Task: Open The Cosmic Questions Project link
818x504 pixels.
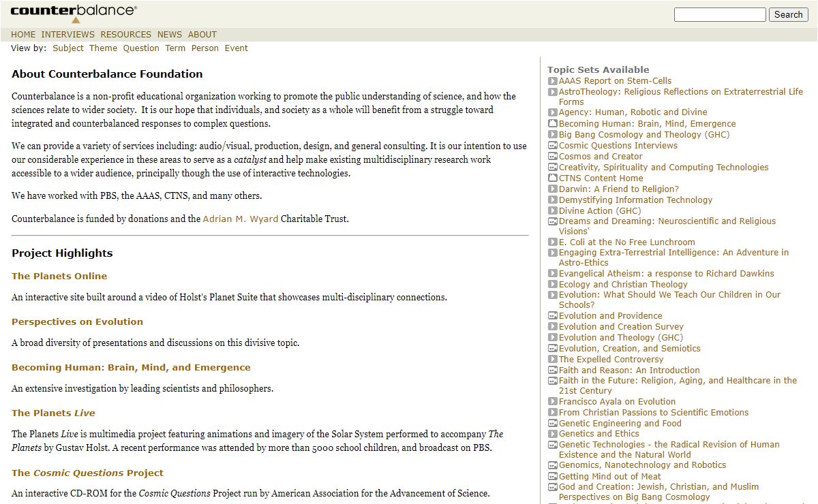Action: pyautogui.click(x=88, y=473)
